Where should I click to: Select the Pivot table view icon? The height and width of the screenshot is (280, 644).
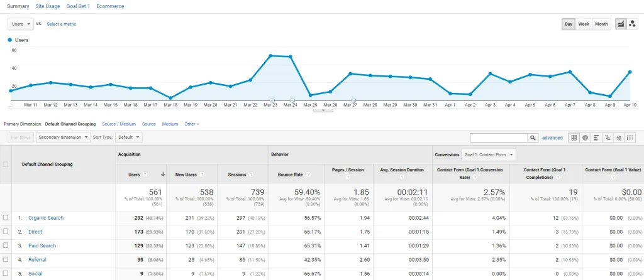630,137
